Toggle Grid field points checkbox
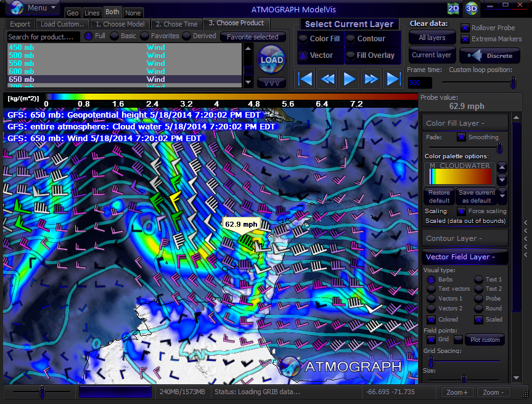 click(431, 339)
